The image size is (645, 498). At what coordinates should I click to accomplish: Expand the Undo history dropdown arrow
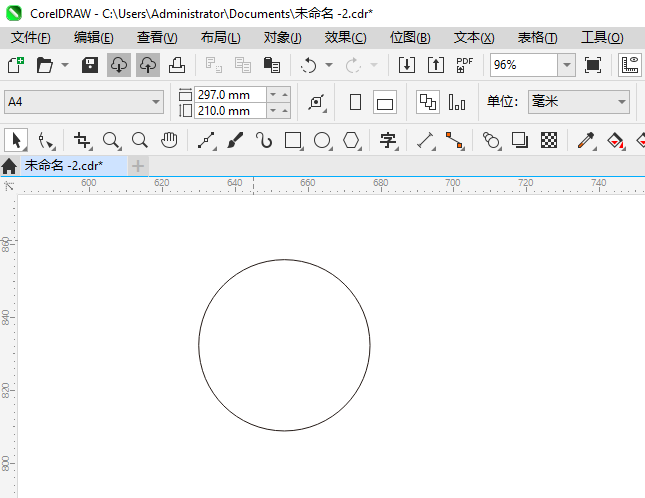point(329,65)
